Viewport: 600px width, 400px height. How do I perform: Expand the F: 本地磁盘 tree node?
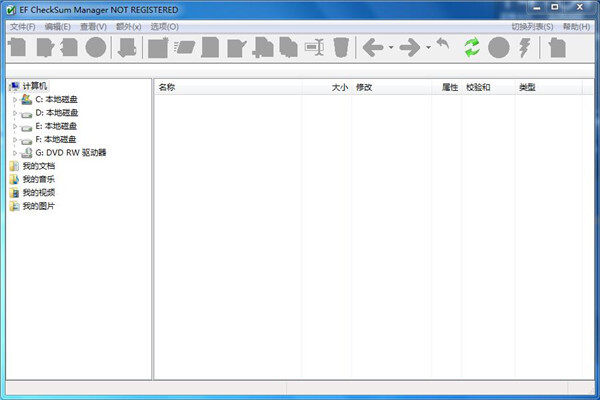click(x=15, y=140)
